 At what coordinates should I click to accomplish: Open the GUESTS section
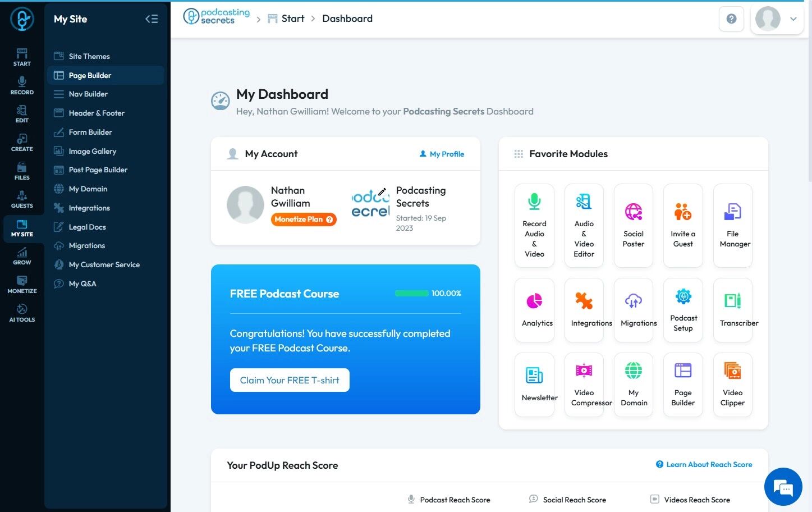pyautogui.click(x=22, y=199)
